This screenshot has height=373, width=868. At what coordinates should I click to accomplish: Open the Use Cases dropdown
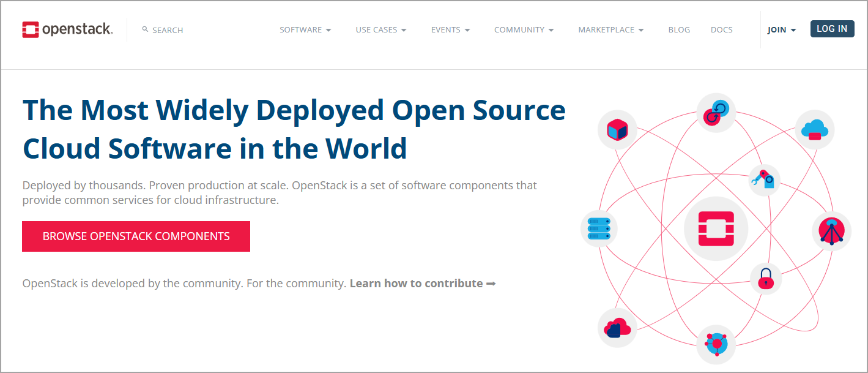(x=381, y=30)
